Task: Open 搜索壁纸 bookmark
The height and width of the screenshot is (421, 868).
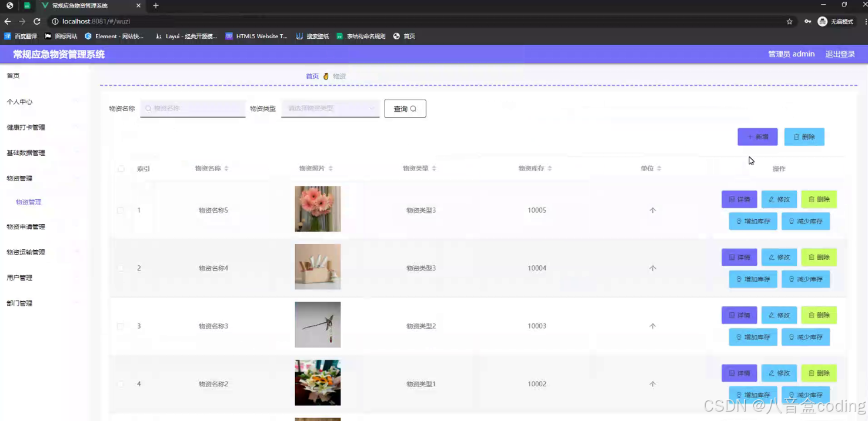Action: (312, 36)
